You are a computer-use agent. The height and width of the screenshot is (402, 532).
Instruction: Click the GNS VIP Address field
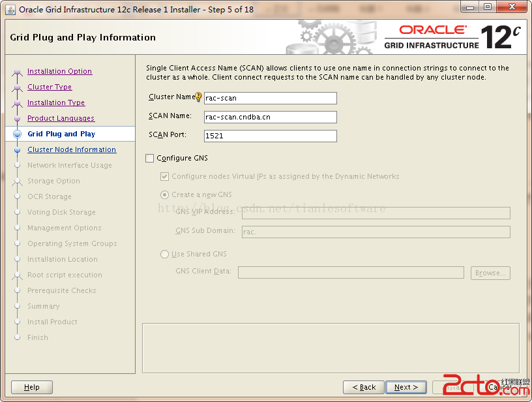pos(376,213)
